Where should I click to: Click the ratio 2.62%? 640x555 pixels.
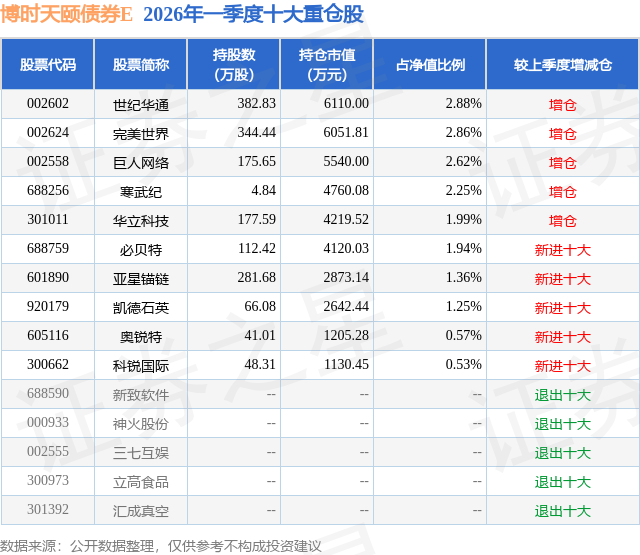(x=464, y=162)
